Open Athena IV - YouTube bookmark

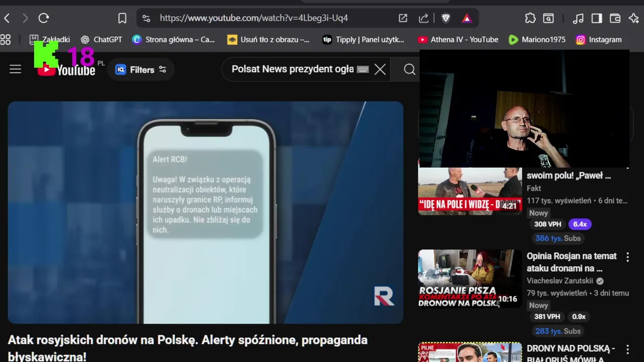458,40
